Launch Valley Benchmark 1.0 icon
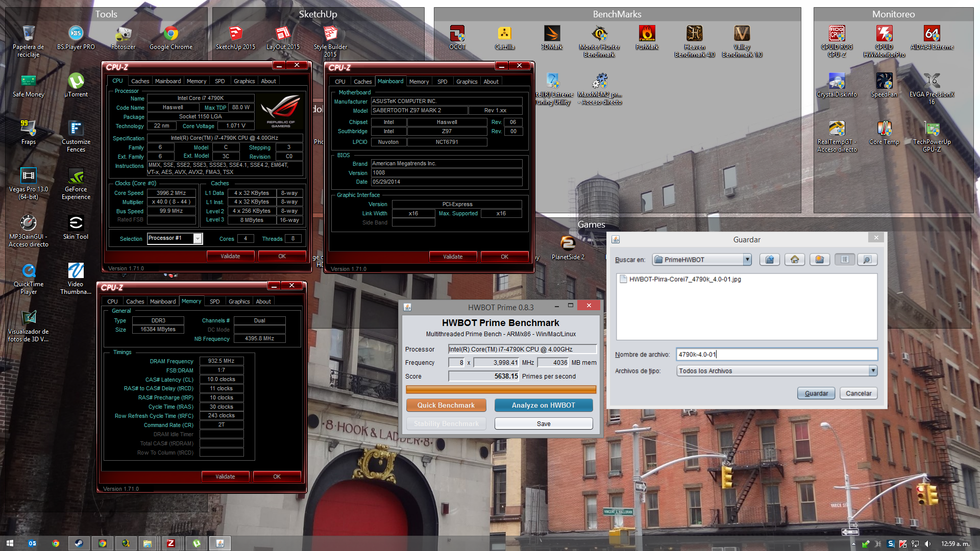 click(742, 42)
